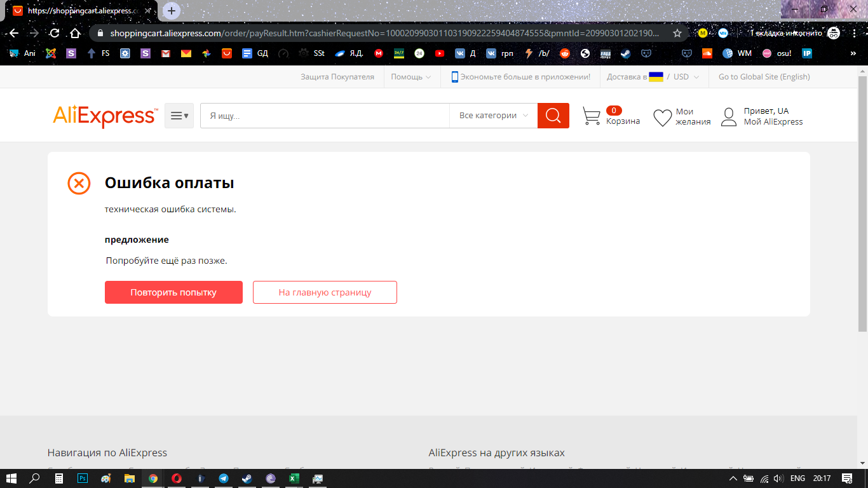Open the Доставка в / USD dropdown
Viewport: 868px width, 488px height.
pos(653,77)
